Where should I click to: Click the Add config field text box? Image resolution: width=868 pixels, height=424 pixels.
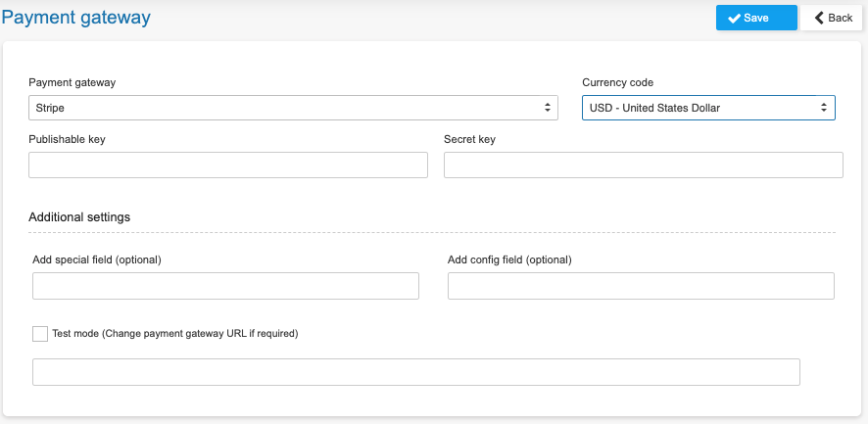click(x=641, y=286)
